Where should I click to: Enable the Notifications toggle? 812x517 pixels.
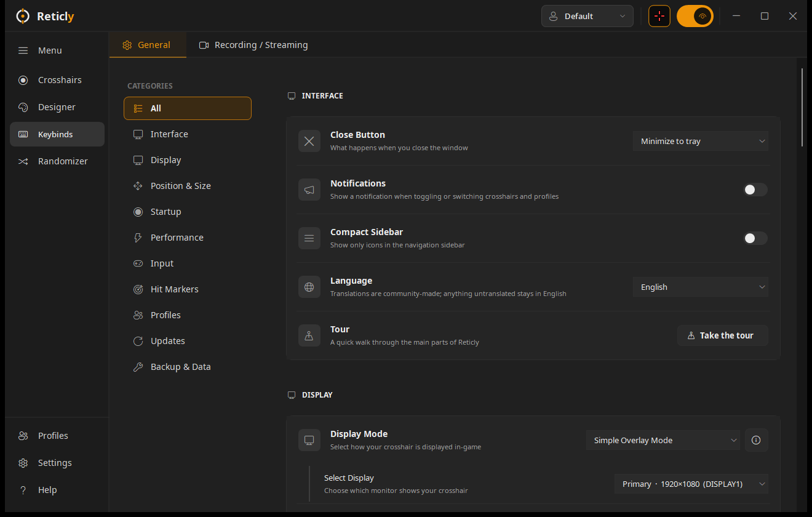[x=755, y=190]
